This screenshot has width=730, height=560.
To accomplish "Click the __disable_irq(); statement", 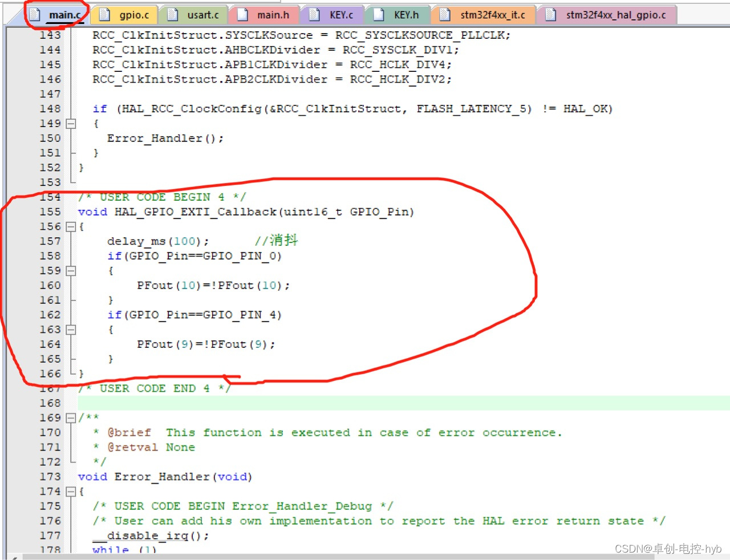I will click(151, 536).
